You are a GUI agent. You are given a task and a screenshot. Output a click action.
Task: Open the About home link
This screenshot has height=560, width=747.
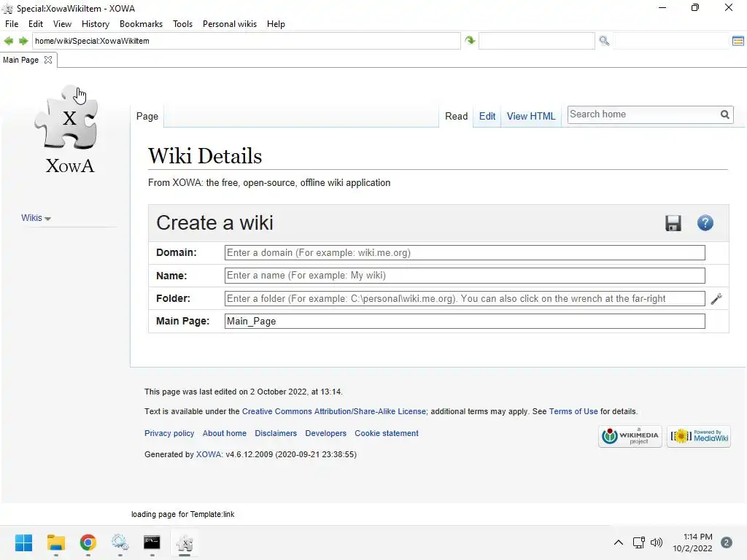225,433
